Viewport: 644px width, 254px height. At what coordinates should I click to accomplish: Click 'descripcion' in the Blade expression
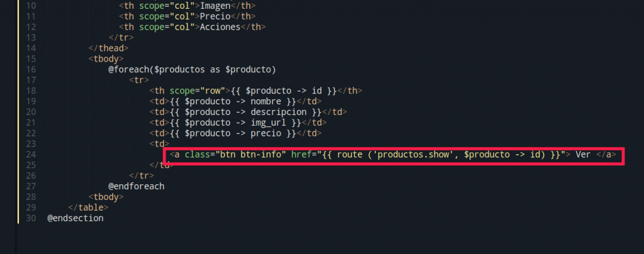pyautogui.click(x=280, y=112)
